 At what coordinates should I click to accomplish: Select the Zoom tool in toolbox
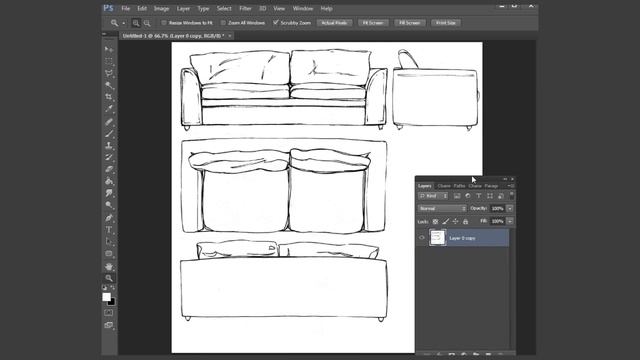coord(109,278)
